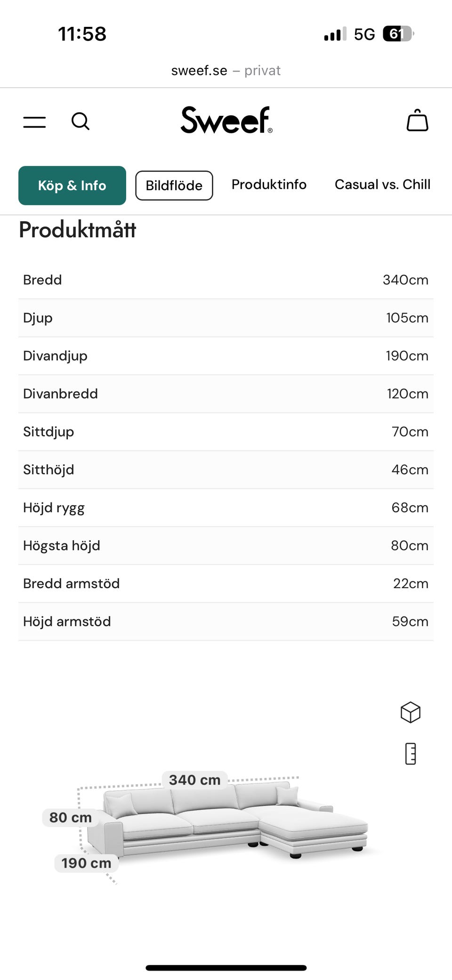Switch to the Bildflöde tab

pyautogui.click(x=174, y=186)
